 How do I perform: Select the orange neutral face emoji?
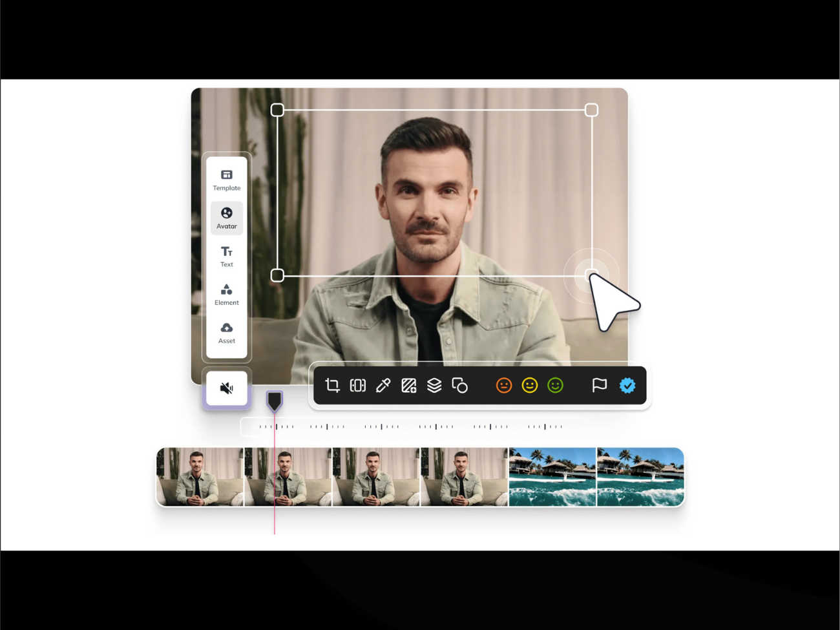(504, 386)
